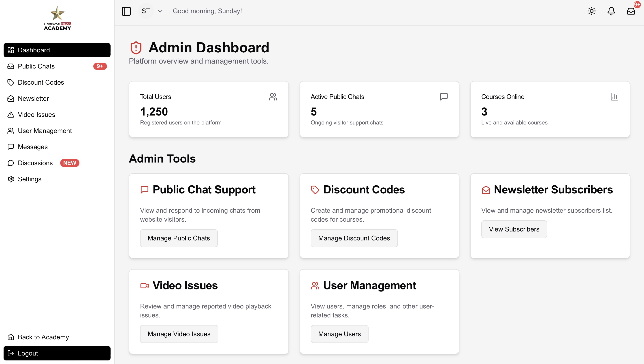Expand the ST account dropdown chevron
Viewport: 644px width, 364px height.
coord(160,11)
